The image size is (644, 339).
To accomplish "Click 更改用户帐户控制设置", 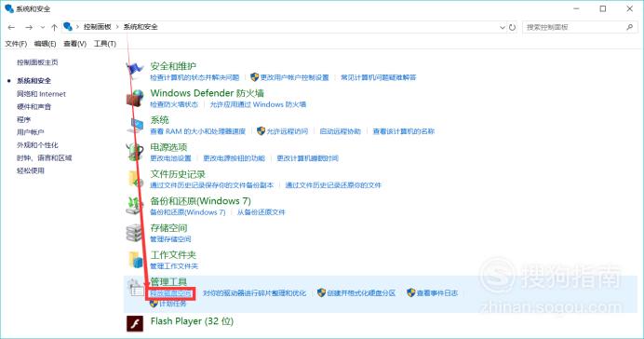I will pyautogui.click(x=294, y=77).
